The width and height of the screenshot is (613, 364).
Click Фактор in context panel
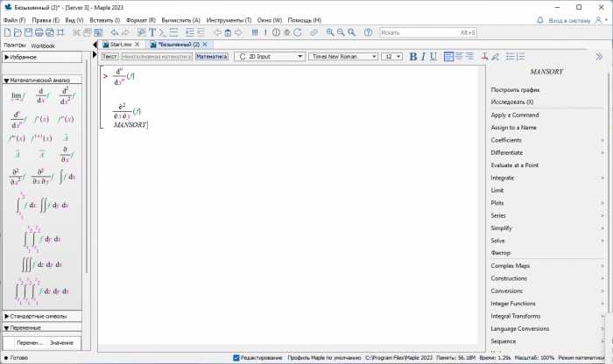click(x=501, y=253)
